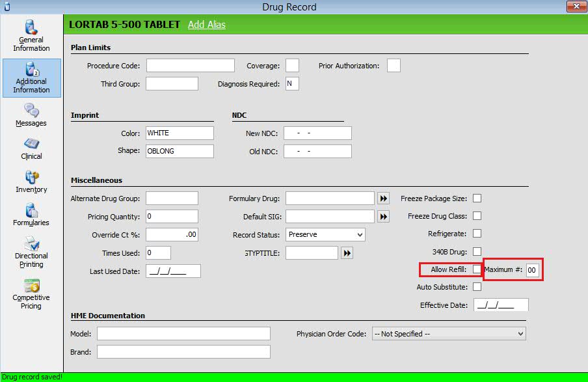Click the Procedure Code field
This screenshot has height=382, width=588.
[x=191, y=65]
